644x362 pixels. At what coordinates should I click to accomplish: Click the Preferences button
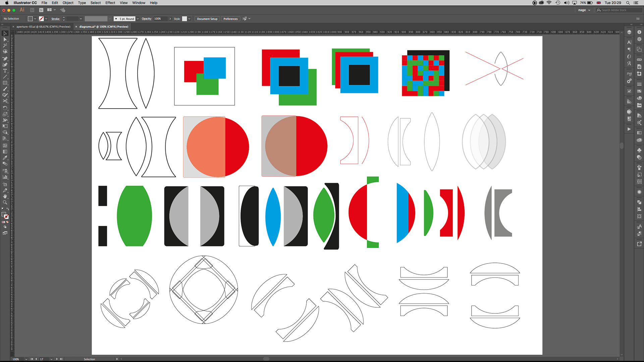pyautogui.click(x=230, y=19)
